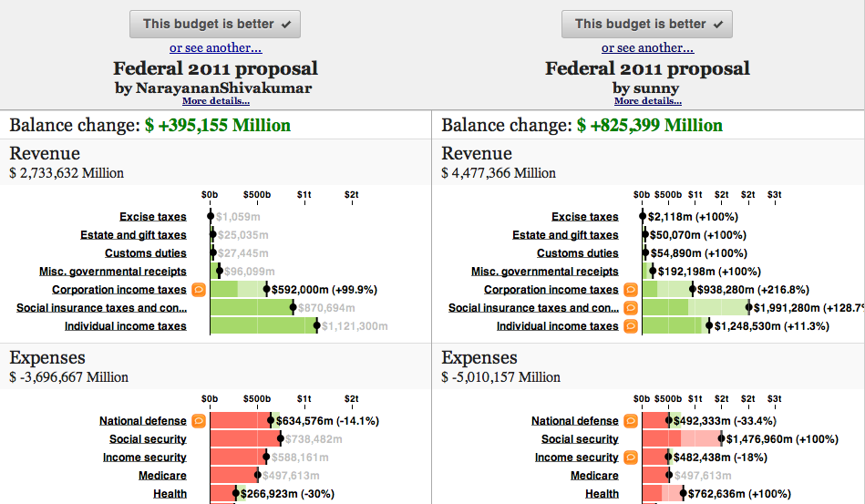Click Estate and gift taxes in NarayananShivakumar's budget
Image resolution: width=865 pixels, height=504 pixels.
point(133,235)
